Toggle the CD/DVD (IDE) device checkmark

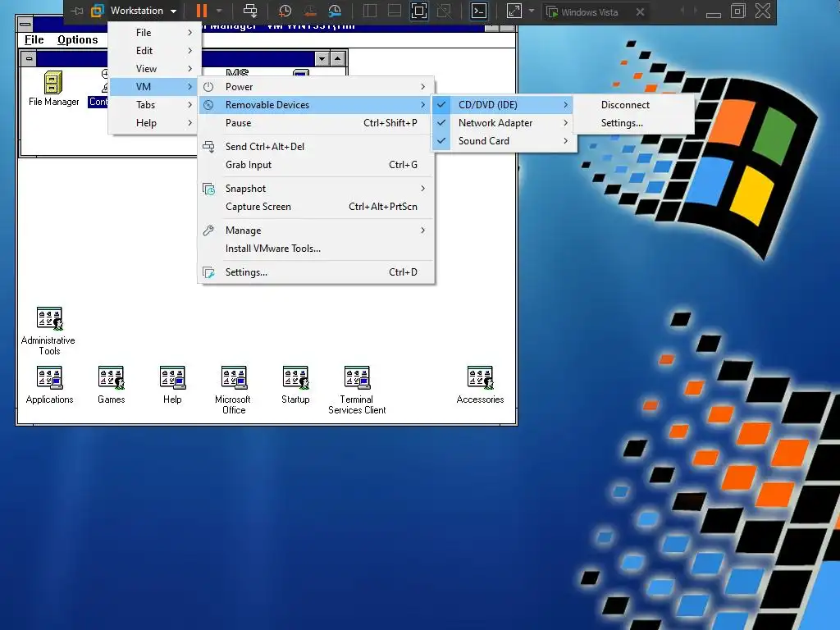(x=441, y=105)
